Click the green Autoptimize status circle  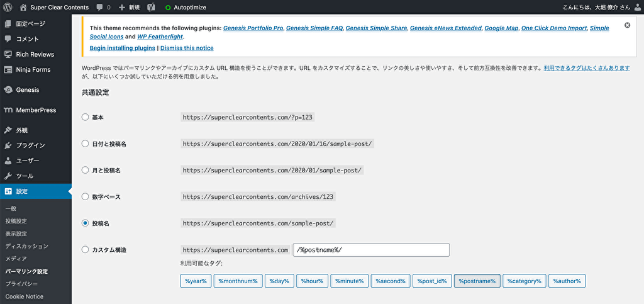pyautogui.click(x=167, y=8)
